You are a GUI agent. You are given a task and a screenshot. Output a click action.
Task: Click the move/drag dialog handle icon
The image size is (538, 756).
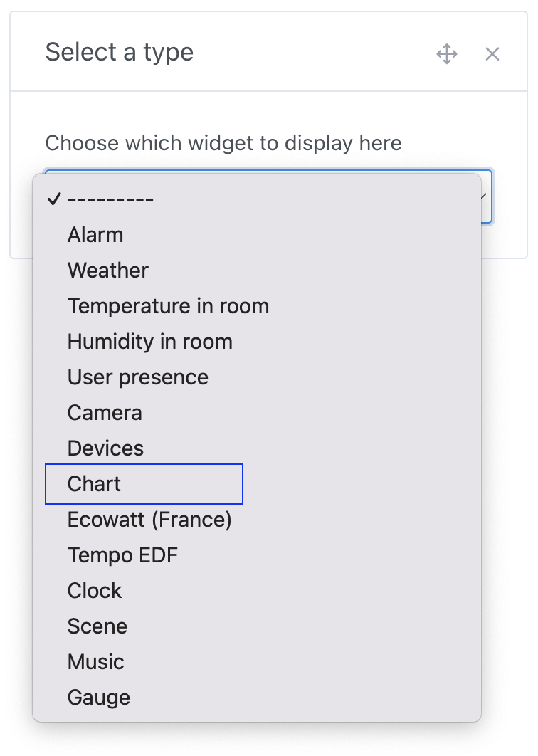pyautogui.click(x=447, y=53)
